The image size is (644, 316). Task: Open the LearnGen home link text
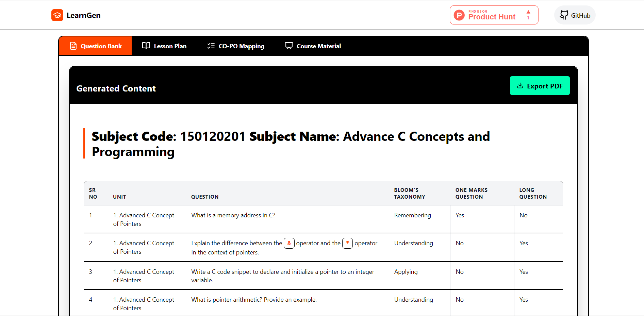pyautogui.click(x=83, y=15)
